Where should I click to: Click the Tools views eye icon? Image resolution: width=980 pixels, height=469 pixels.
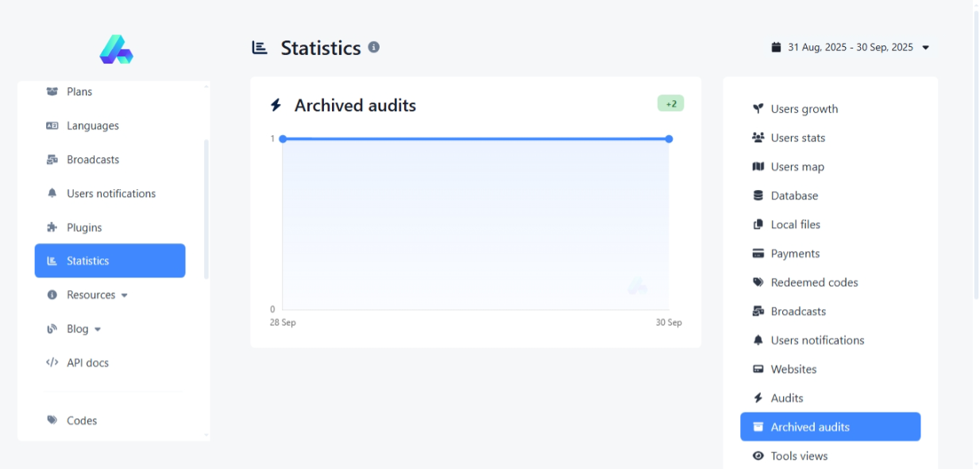point(758,455)
